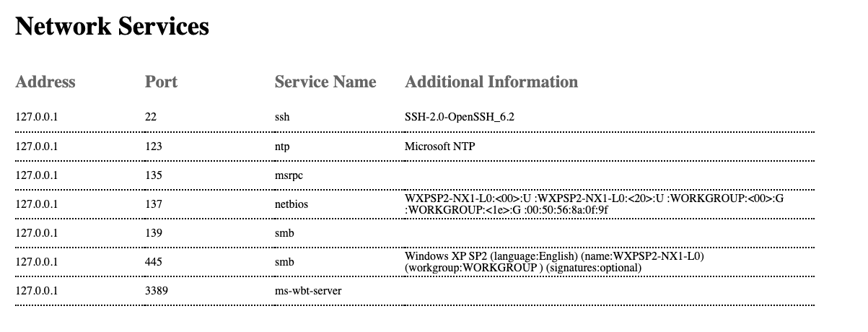Click the ssh service name
The height and width of the screenshot is (332, 868).
(281, 117)
